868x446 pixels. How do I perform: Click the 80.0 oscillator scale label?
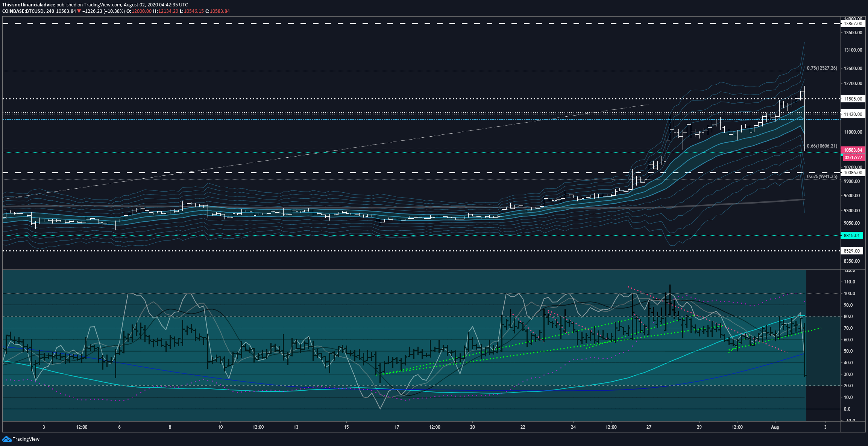point(848,317)
